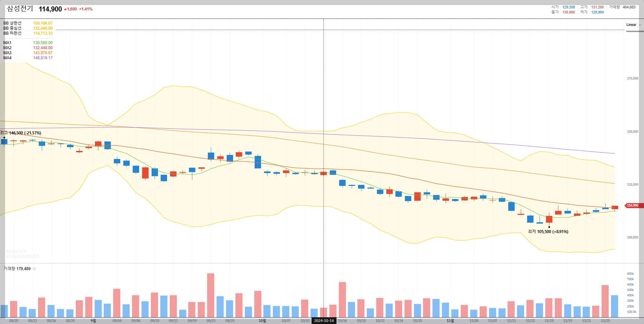Click the 150,000 price axis label
The width and height of the screenshot is (644, 324).
pos(632,132)
